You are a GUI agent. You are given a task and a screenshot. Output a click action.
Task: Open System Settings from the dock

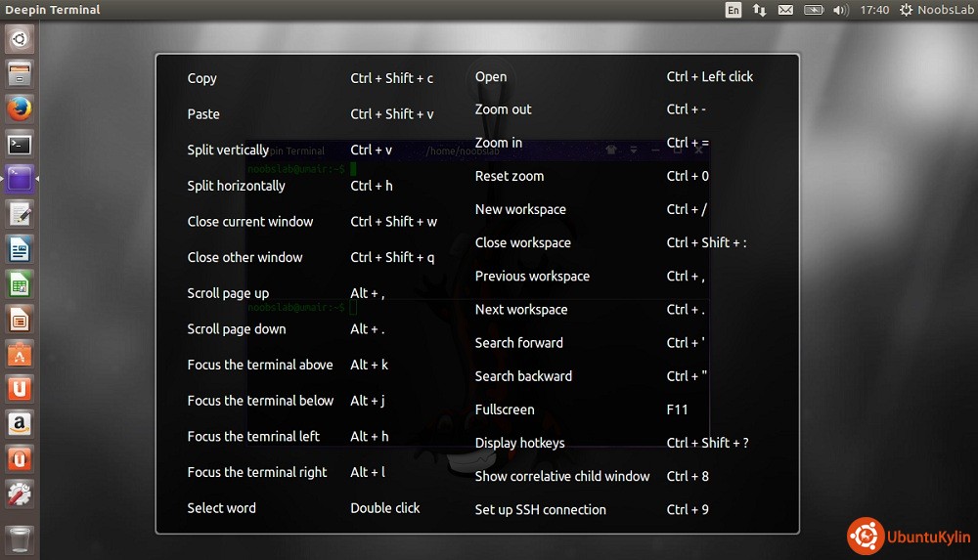point(20,493)
